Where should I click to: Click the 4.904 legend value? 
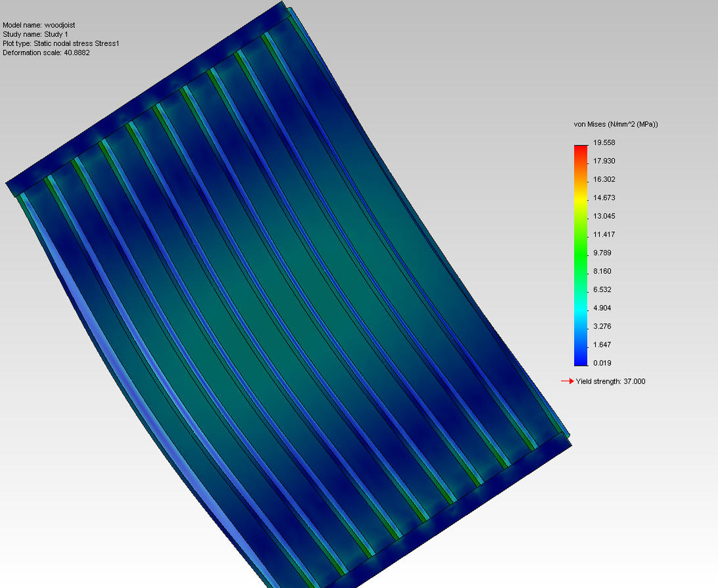[x=602, y=308]
